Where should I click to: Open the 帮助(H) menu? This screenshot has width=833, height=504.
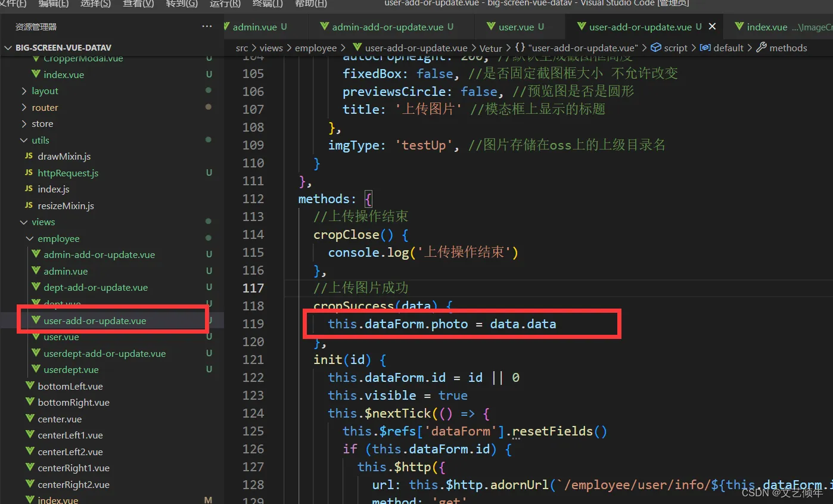pyautogui.click(x=311, y=3)
